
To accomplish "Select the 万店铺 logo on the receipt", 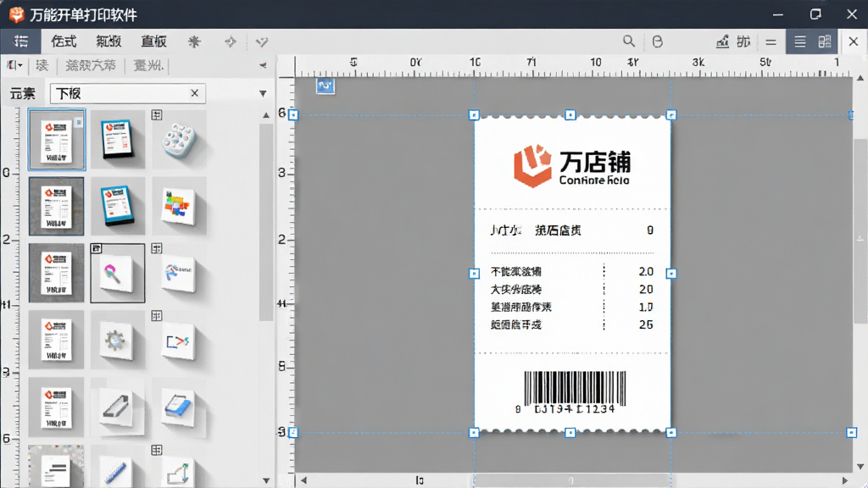I will pos(572,165).
